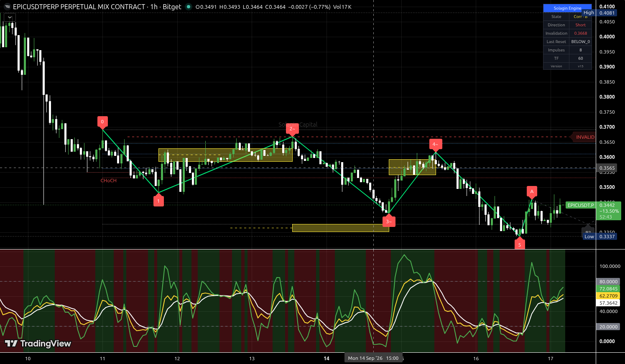Image resolution: width=625 pixels, height=364 pixels.
Task: Click the overbought level label 80.0000
Action: click(608, 282)
